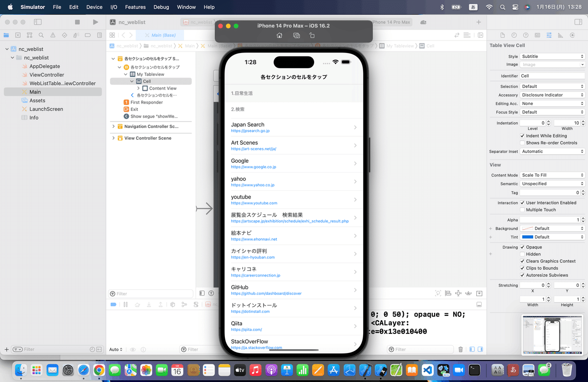Enable the Hidden checkbox
Image resolution: width=588 pixels, height=382 pixels.
pos(522,254)
